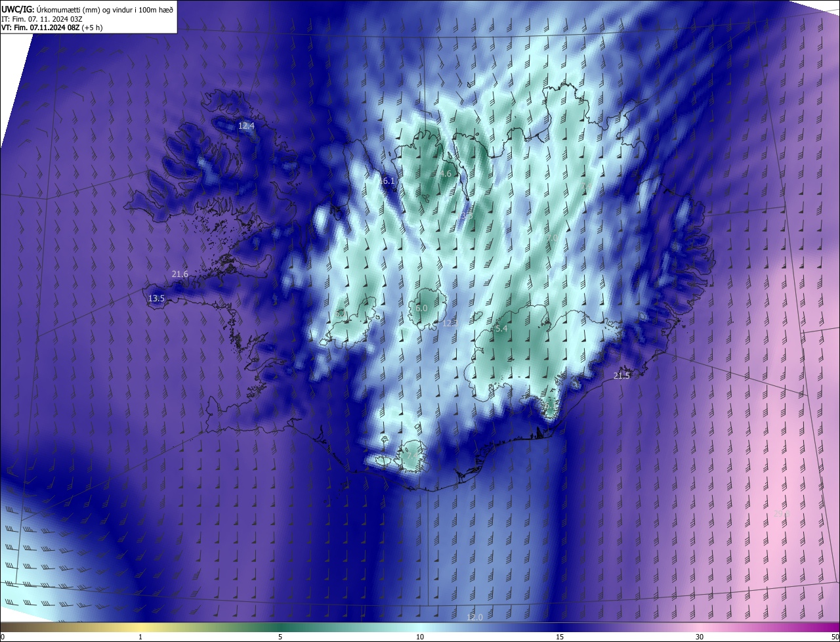840x642 pixels.
Task: Click the 12.4 value over the Westfjords
Action: 246,125
